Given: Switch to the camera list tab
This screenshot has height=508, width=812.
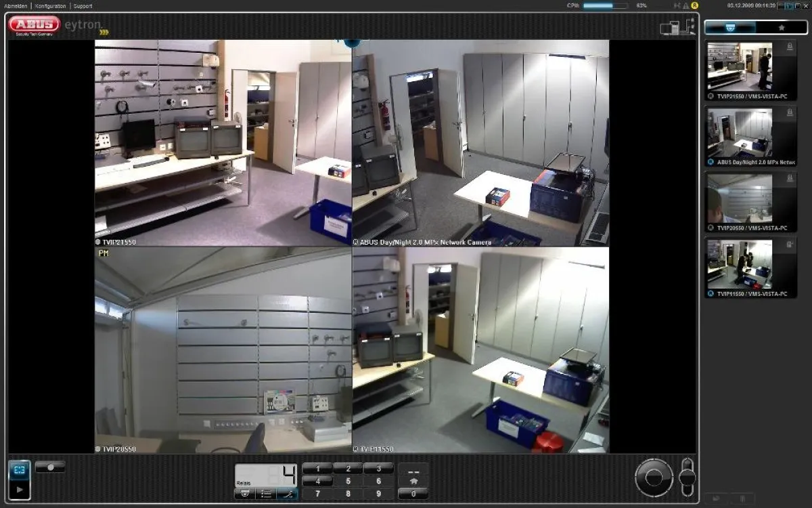Looking at the screenshot, I should tap(730, 28).
